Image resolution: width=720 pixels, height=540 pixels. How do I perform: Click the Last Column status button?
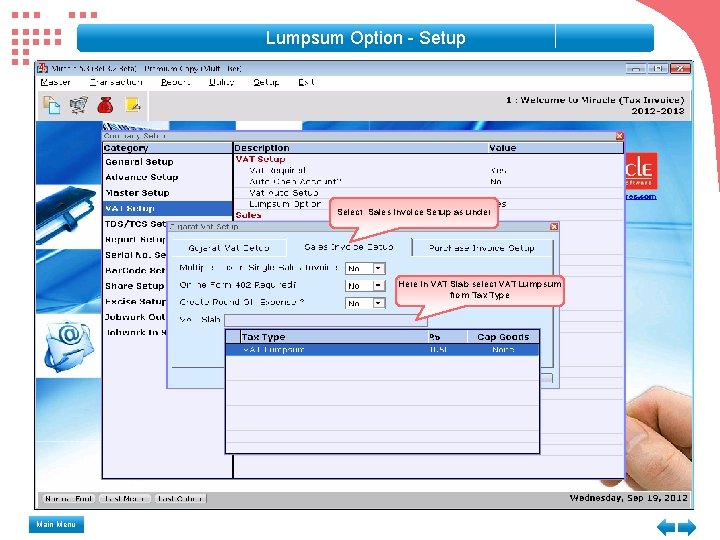point(180,499)
